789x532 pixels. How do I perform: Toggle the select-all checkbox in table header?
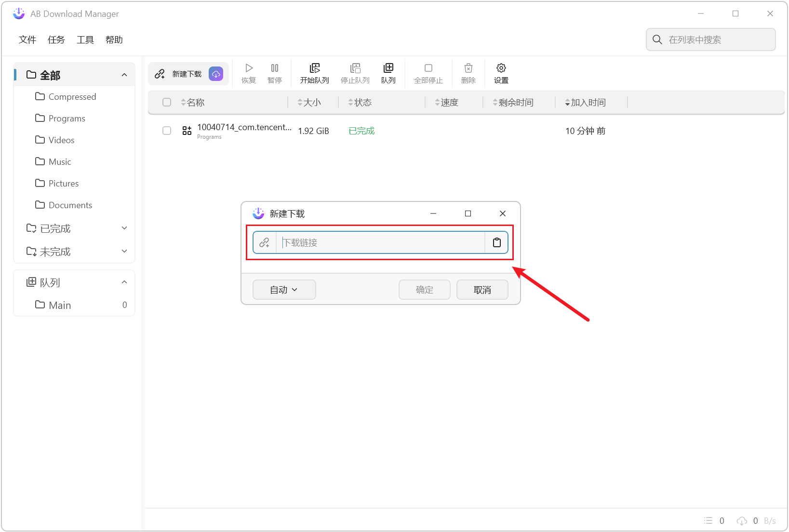tap(167, 102)
